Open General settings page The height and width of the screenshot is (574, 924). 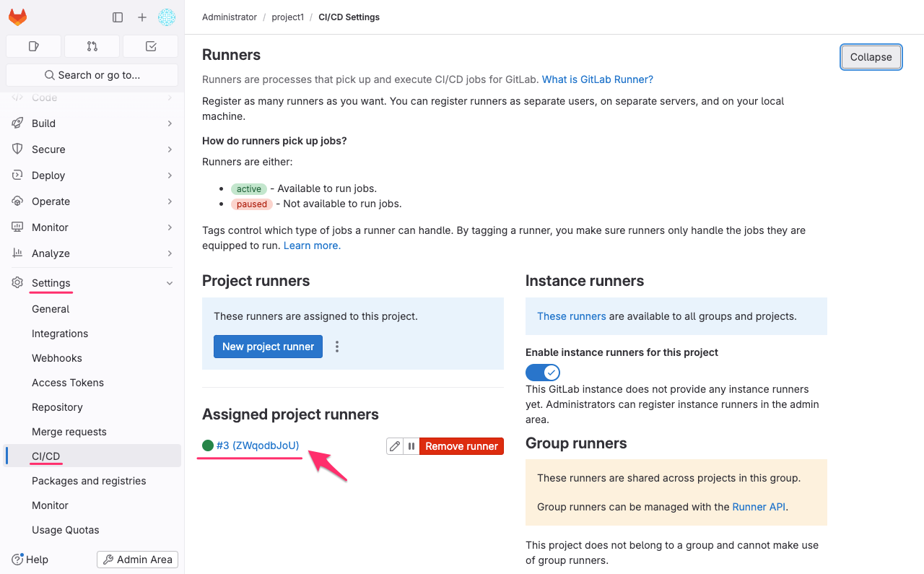pos(92,309)
